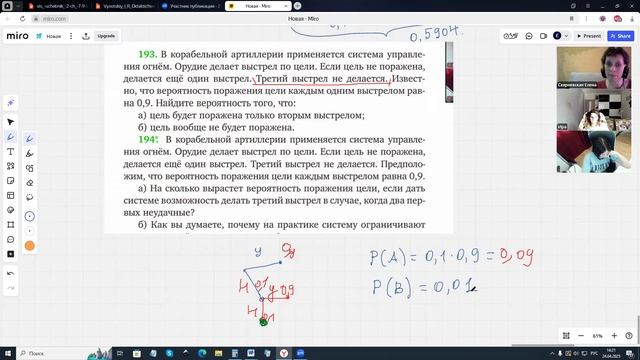
Task: Select the Pen drawing tool in main toolbar
Action: [x=11, y=137]
